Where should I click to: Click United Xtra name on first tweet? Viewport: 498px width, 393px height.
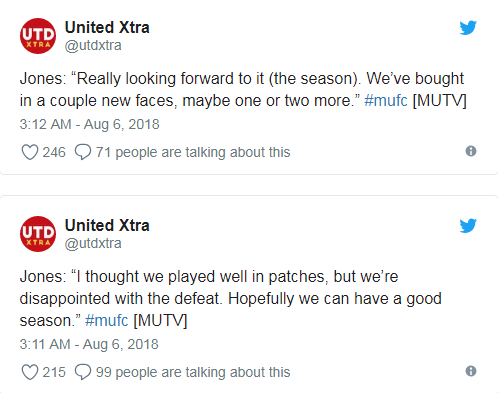coord(107,27)
